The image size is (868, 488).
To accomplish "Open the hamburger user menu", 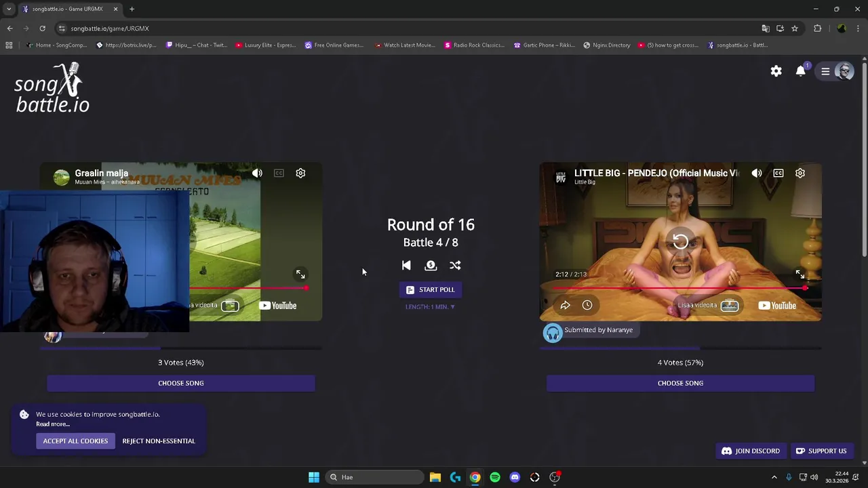I will 825,71.
